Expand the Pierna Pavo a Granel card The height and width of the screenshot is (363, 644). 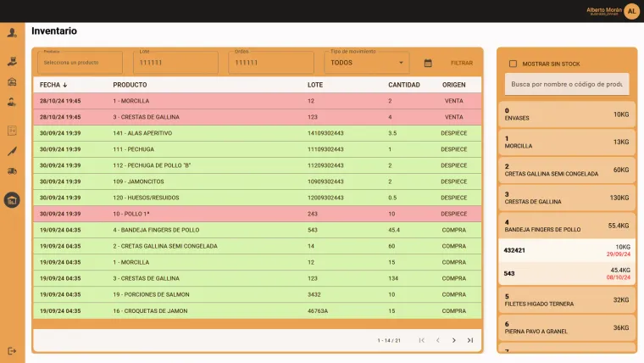567,327
